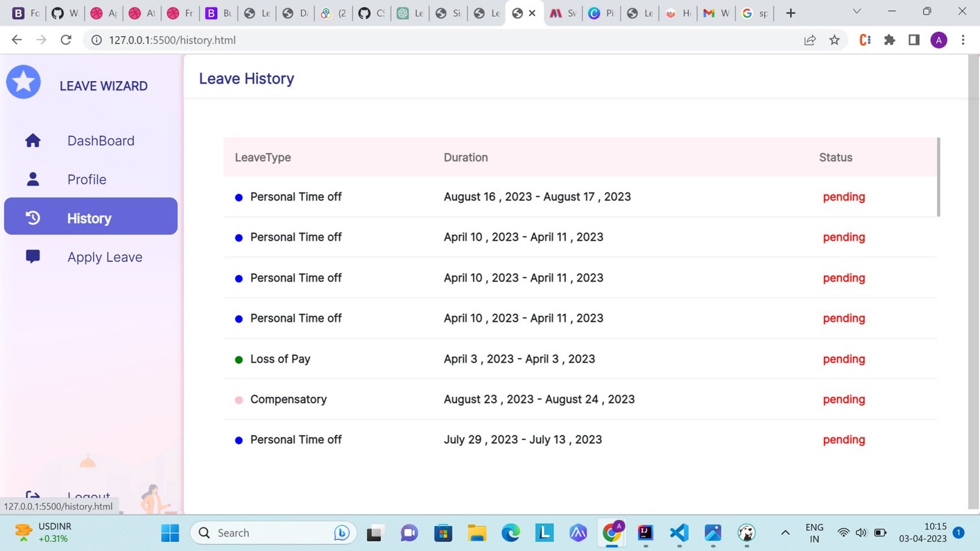Screen dimensions: 980x551
Task: Click the chat icon next to Apply Leave
Action: pyautogui.click(x=33, y=256)
